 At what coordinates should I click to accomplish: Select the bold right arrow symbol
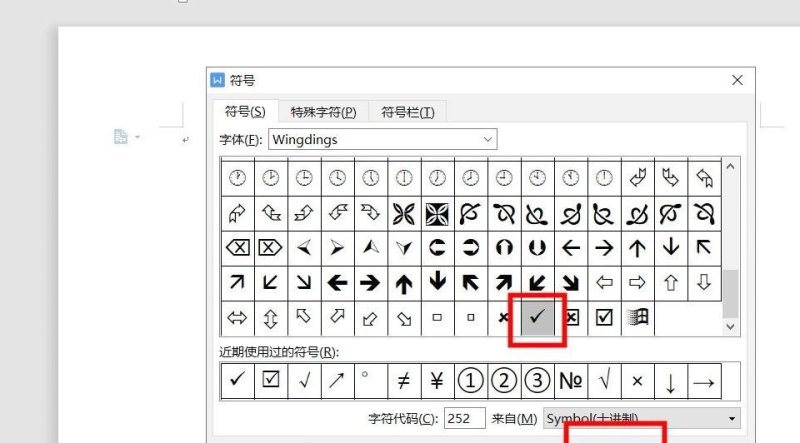coord(370,282)
